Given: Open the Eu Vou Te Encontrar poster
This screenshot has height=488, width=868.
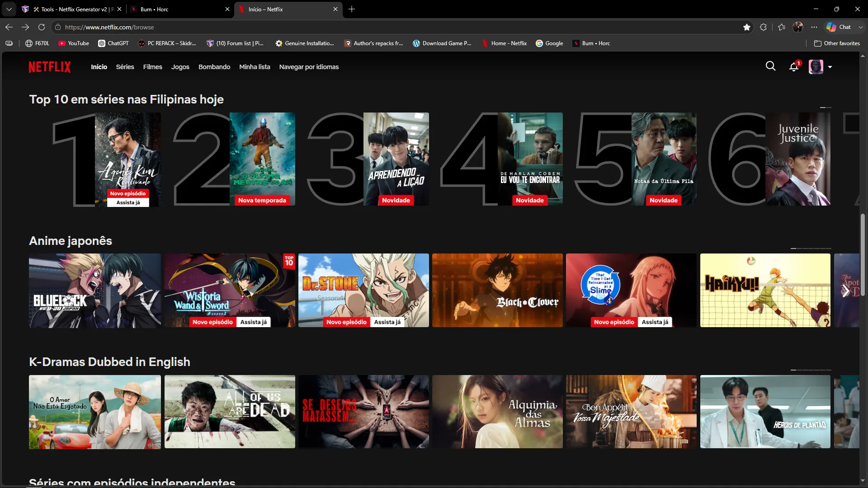Looking at the screenshot, I should point(530,159).
